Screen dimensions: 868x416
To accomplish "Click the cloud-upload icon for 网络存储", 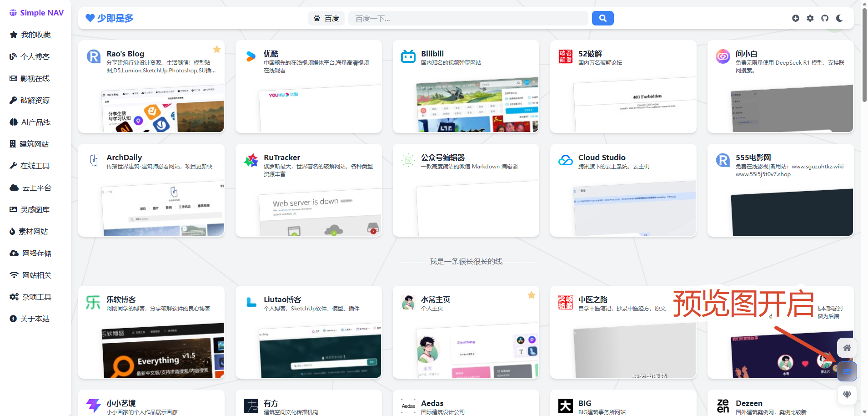I will 14,253.
